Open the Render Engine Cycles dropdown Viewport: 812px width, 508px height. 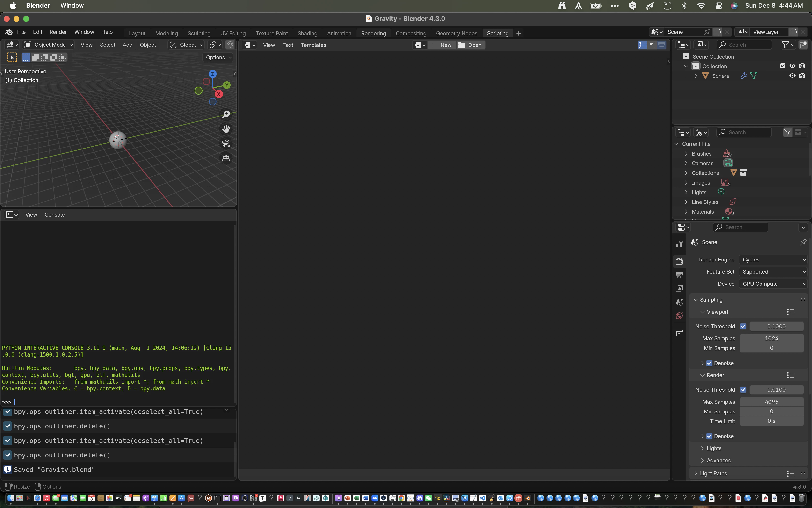point(773,260)
